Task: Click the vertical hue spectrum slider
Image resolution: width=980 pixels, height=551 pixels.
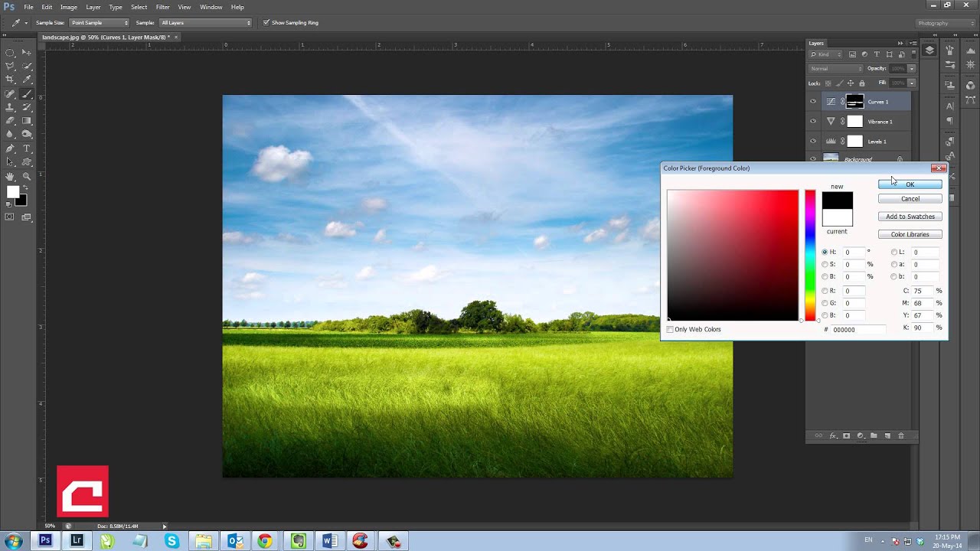Action: point(810,255)
